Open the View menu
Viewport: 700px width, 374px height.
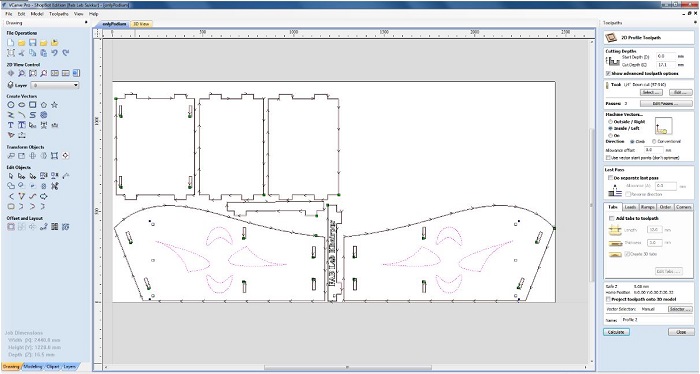(x=79, y=14)
